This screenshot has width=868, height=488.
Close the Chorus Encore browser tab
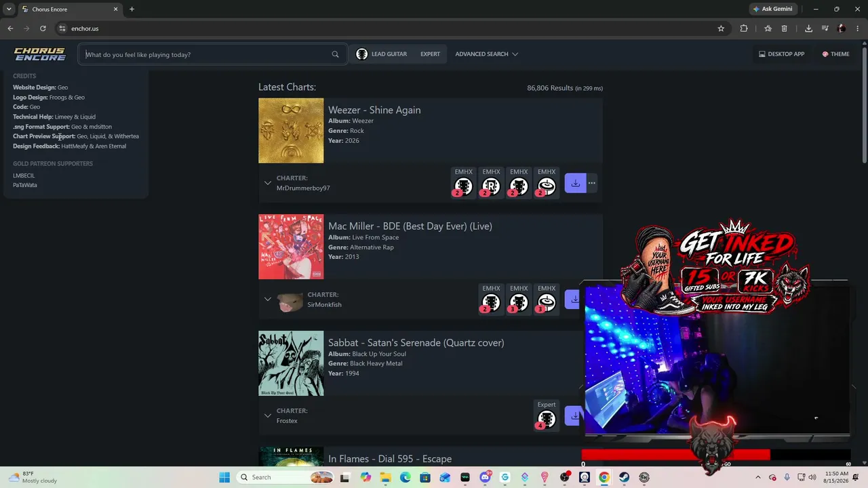coord(115,9)
